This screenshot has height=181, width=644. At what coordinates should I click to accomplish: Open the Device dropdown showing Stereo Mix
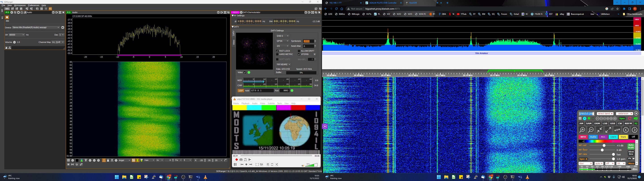[36, 27]
